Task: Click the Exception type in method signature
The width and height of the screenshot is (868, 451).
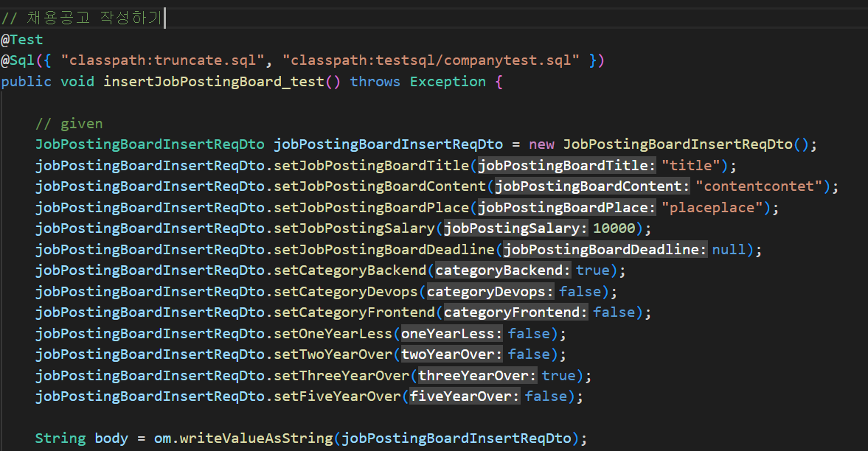Action: pyautogui.click(x=448, y=82)
